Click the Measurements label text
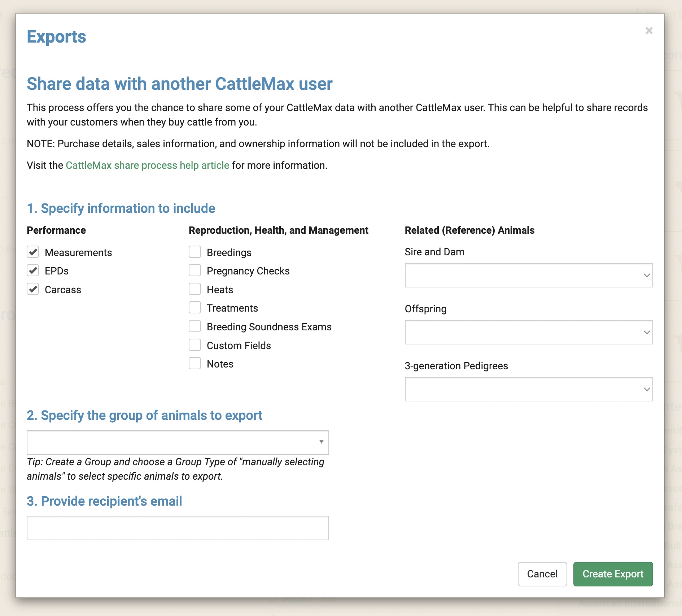682x616 pixels. pyautogui.click(x=78, y=252)
